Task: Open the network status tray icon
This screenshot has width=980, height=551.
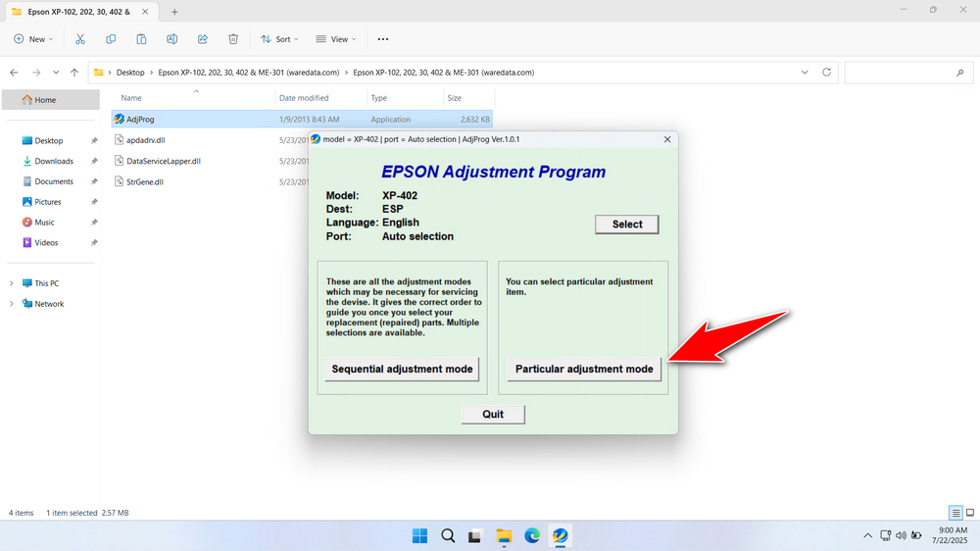Action: 886,535
